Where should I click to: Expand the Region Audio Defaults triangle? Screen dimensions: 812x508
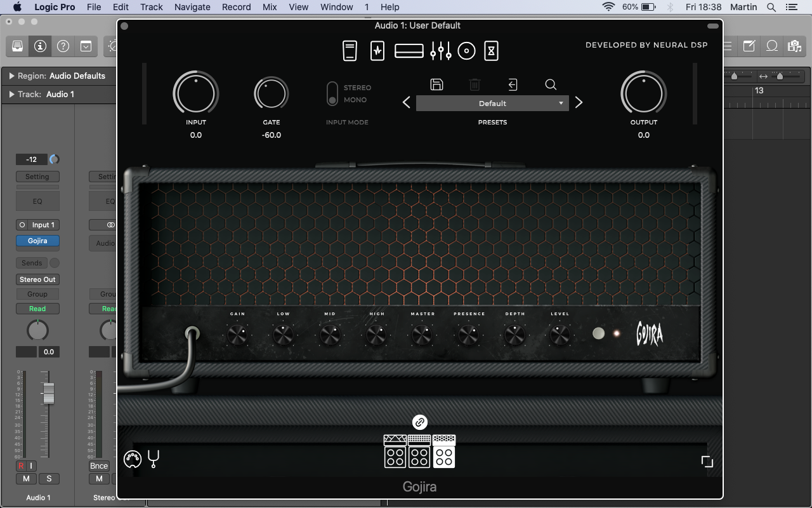(11, 76)
